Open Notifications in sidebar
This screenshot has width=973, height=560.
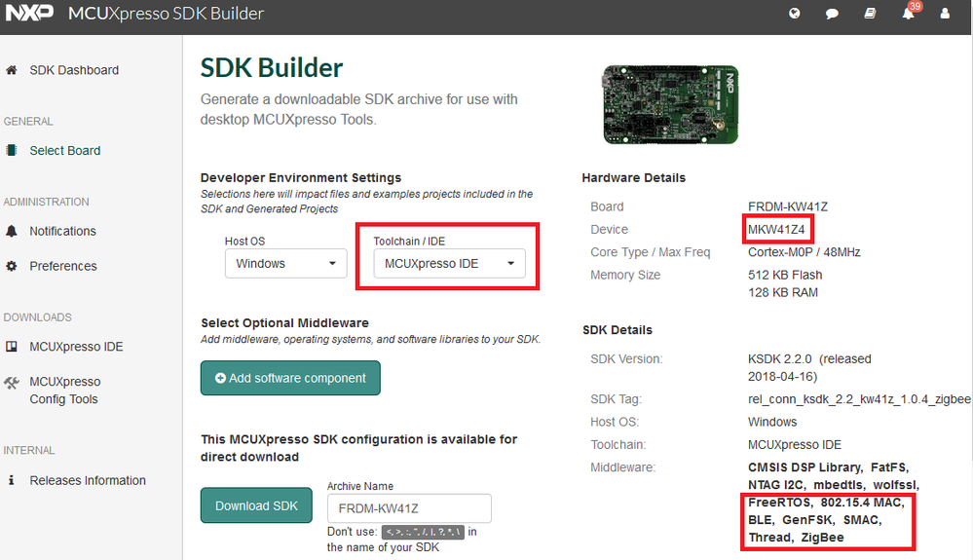62,231
